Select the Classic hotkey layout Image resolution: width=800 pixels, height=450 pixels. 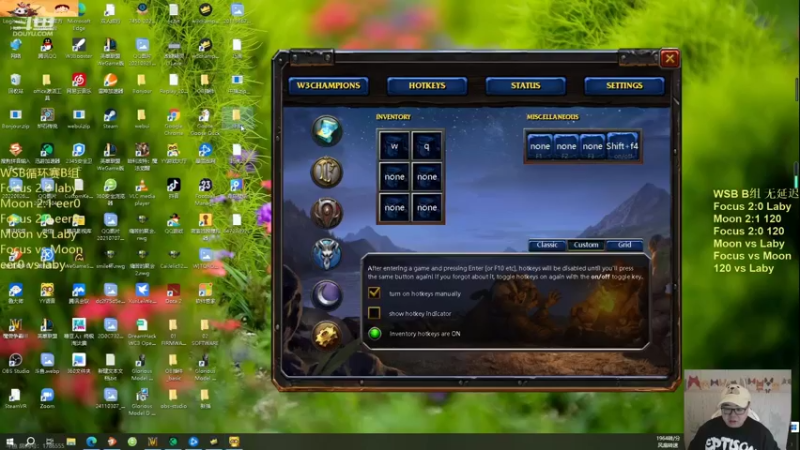[547, 245]
